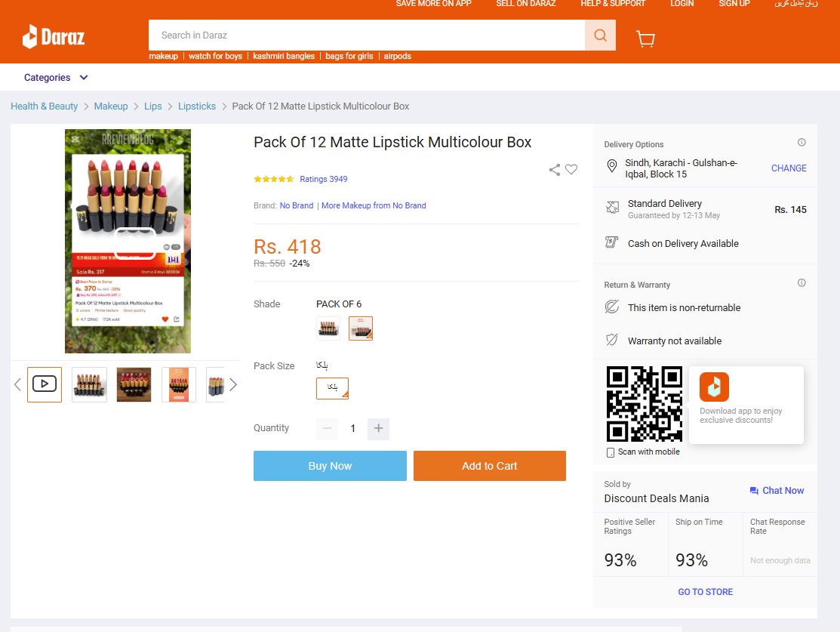840x632 pixels.
Task: Open Delivery Options info icon
Action: 802,143
